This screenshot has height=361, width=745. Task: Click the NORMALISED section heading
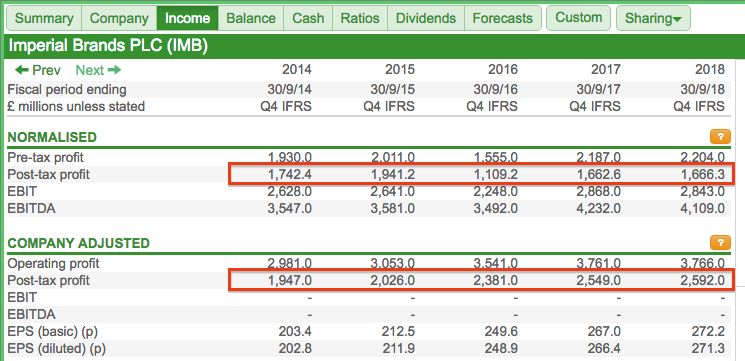pos(52,138)
